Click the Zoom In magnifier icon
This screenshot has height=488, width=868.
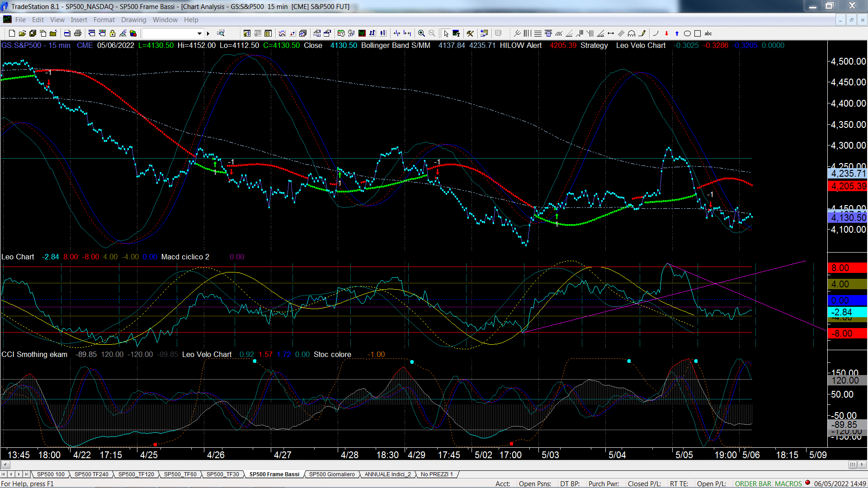click(x=421, y=33)
